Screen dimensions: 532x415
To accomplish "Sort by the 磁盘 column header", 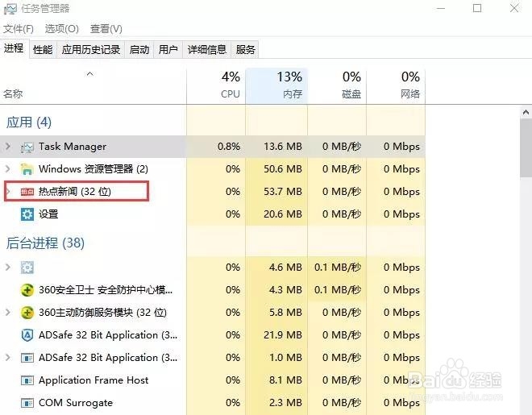I will [x=337, y=86].
